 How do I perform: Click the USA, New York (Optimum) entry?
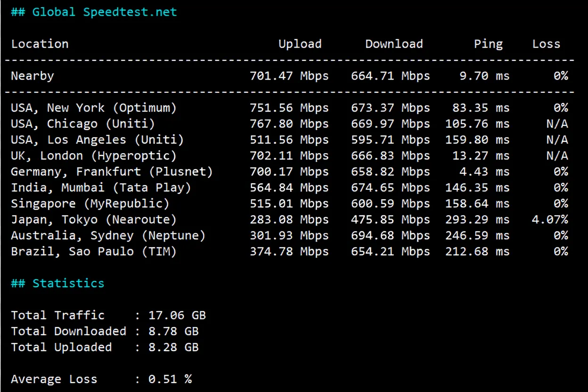coord(94,107)
